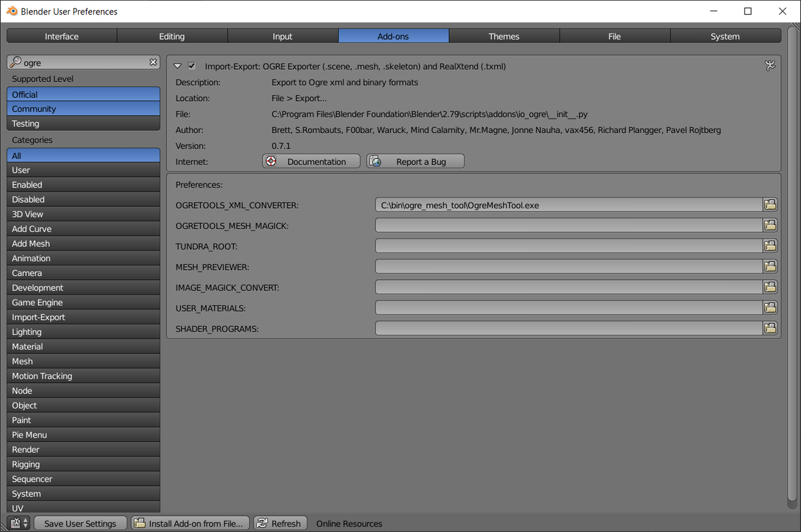The image size is (801, 532).
Task: Select the Node category
Action: (84, 390)
